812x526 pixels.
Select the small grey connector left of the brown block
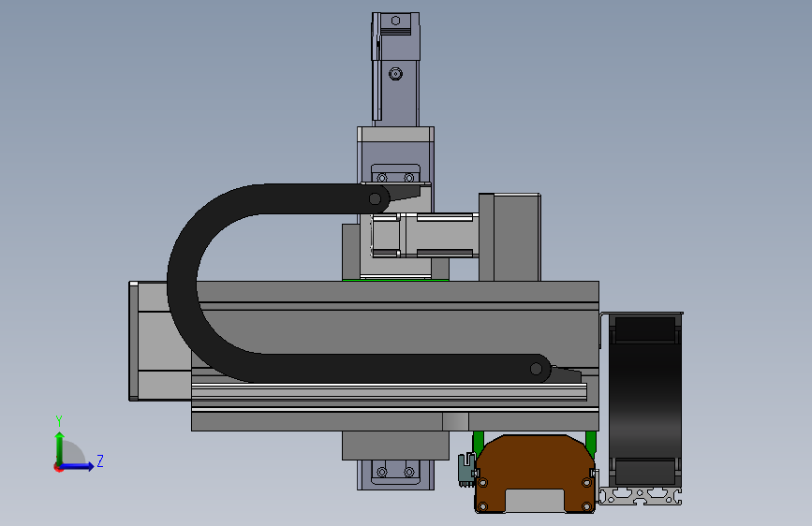point(466,469)
